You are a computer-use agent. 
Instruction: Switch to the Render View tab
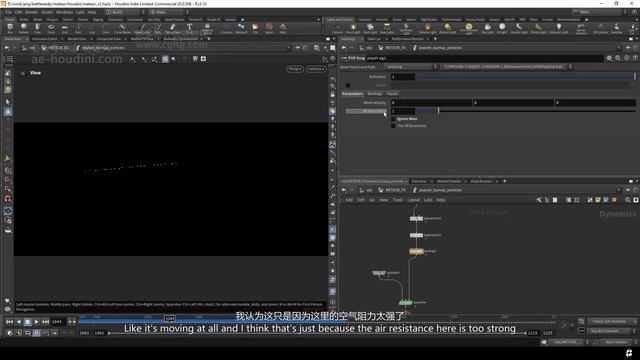click(77, 39)
